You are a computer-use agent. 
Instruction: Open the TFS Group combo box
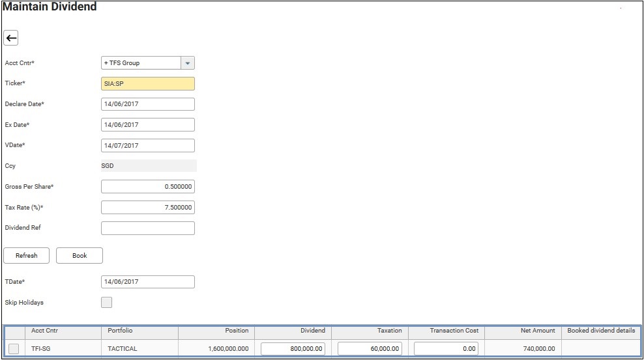point(140,63)
